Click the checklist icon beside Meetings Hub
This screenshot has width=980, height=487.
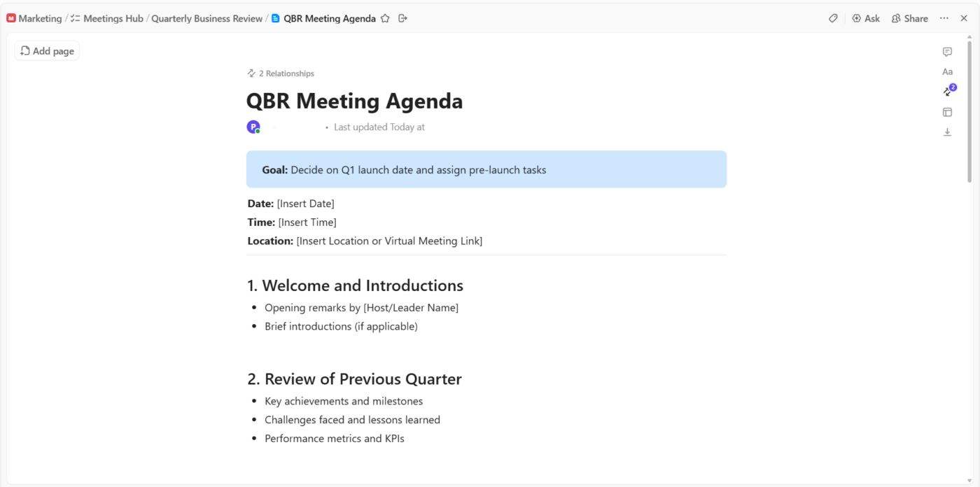pyautogui.click(x=75, y=17)
